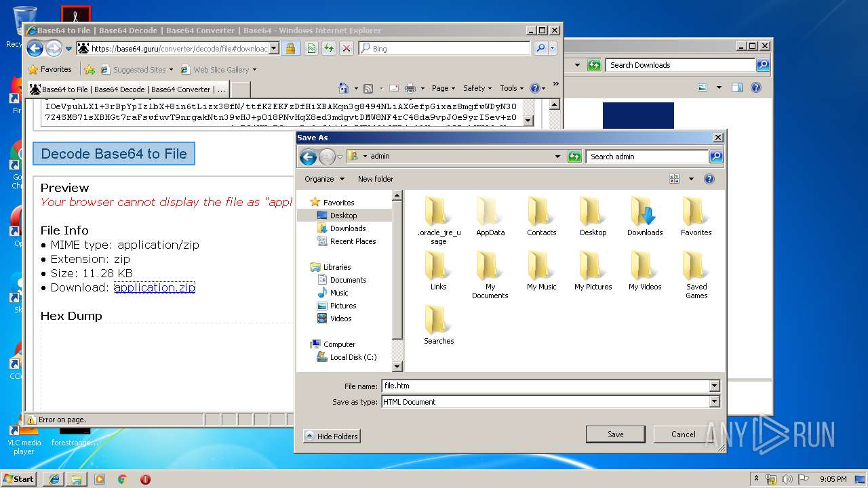Select Downloads in the navigation pane

click(x=348, y=228)
